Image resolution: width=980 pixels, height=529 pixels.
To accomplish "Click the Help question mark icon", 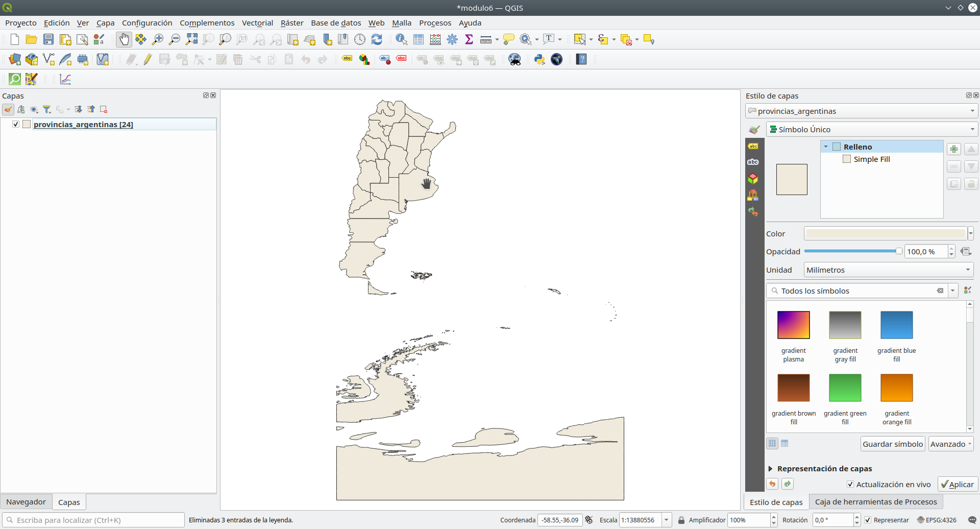I will [x=581, y=59].
